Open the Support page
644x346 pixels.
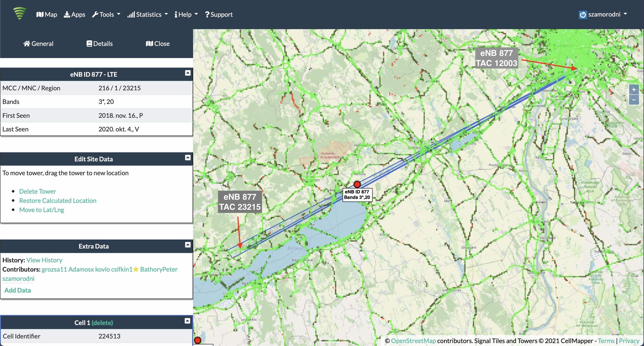point(219,14)
